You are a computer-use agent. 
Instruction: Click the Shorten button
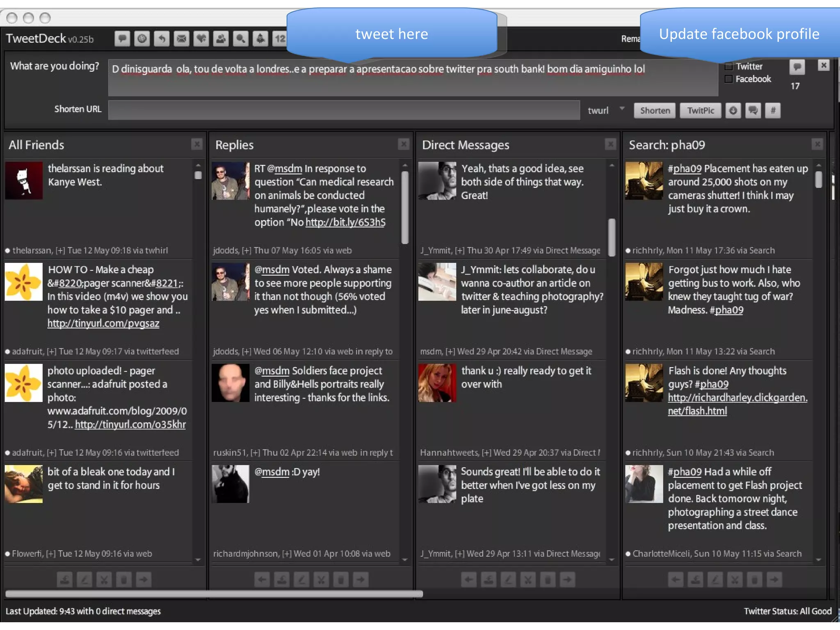point(655,110)
